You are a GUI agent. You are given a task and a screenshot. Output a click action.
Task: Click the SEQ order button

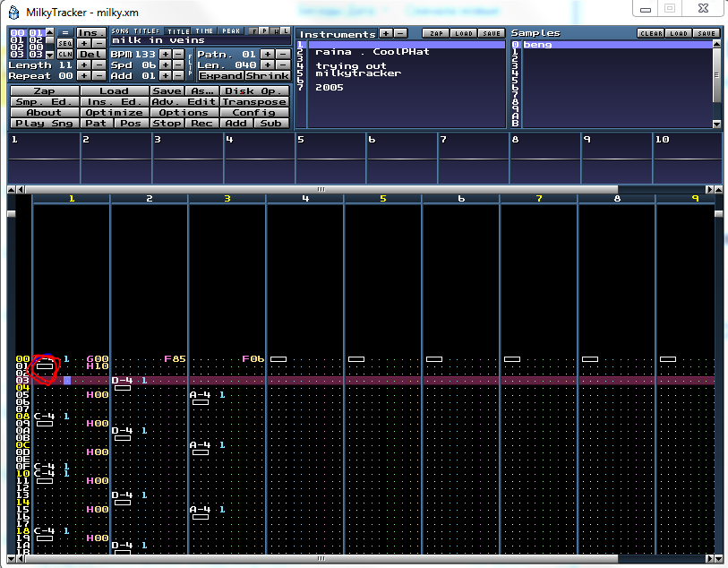point(65,43)
